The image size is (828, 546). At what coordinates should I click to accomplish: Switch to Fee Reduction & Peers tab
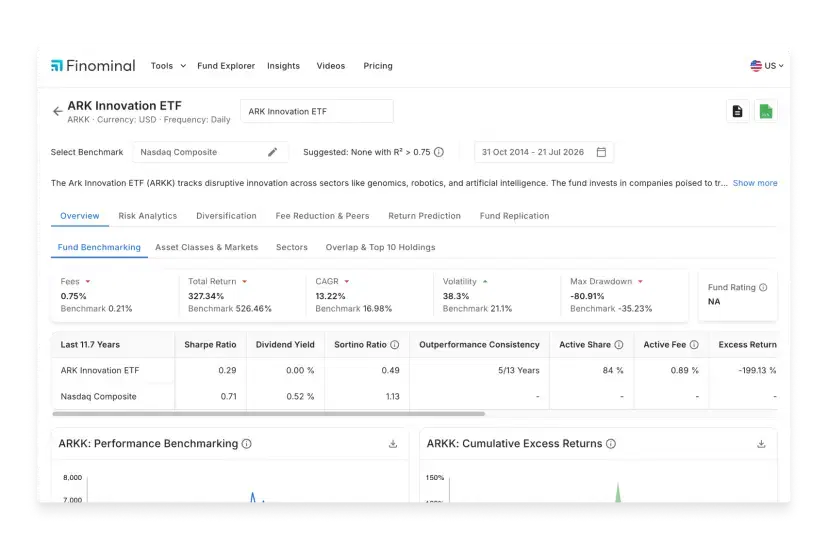322,216
